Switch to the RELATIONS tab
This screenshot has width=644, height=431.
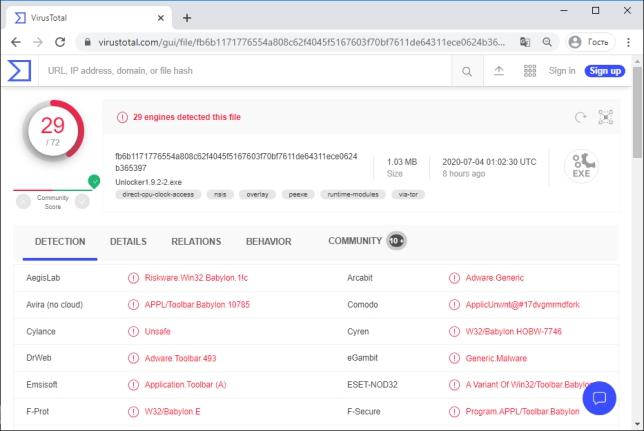[196, 242]
